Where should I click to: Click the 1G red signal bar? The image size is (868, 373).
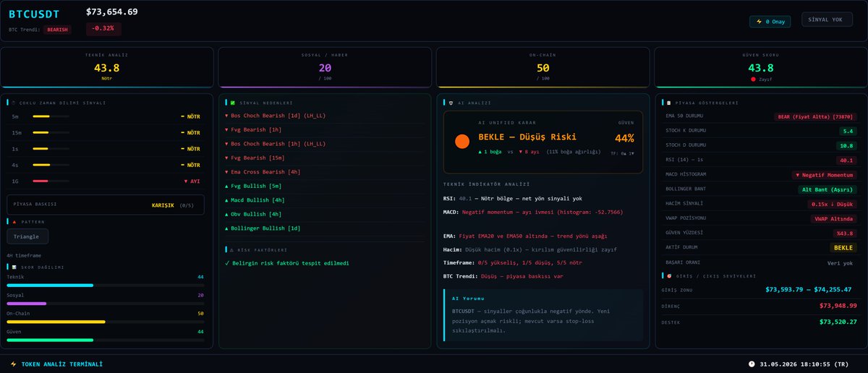[x=51, y=181]
